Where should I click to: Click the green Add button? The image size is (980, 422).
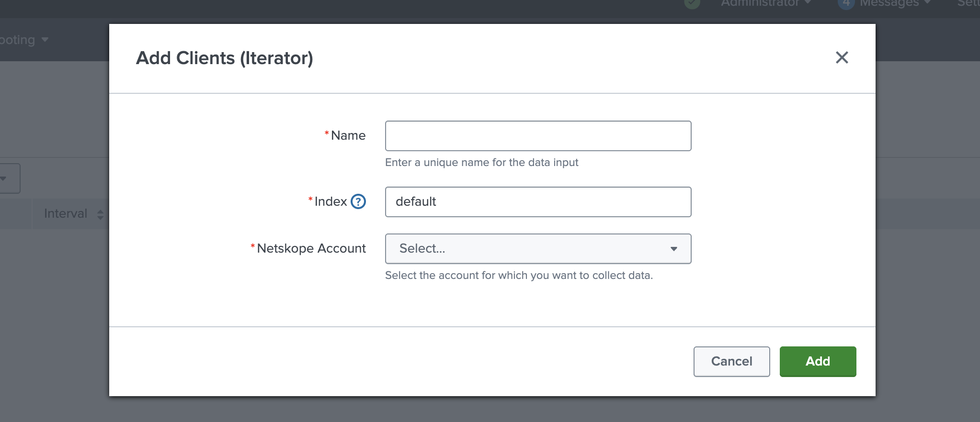point(818,362)
